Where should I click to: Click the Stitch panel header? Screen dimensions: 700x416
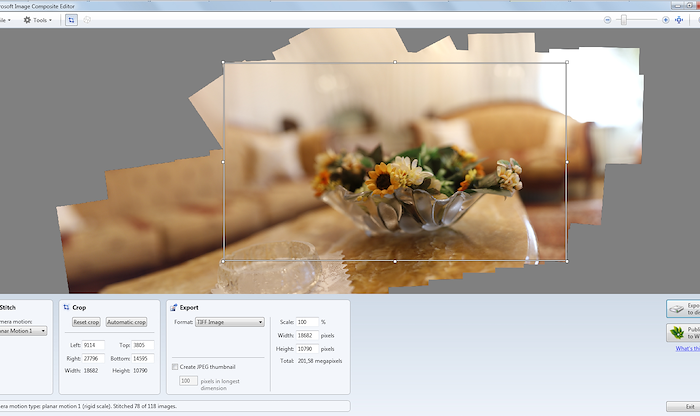click(8, 307)
